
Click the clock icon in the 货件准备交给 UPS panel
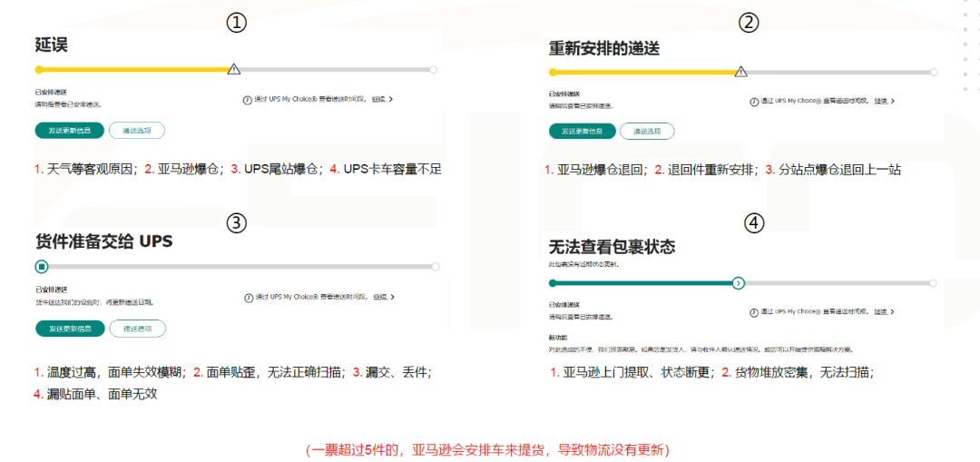248,298
